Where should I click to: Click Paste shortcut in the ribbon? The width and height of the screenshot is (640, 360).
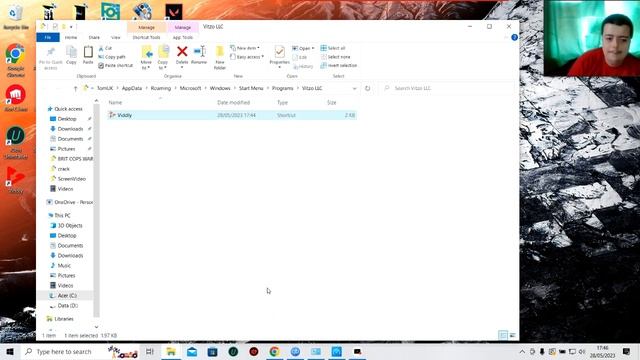click(x=116, y=65)
